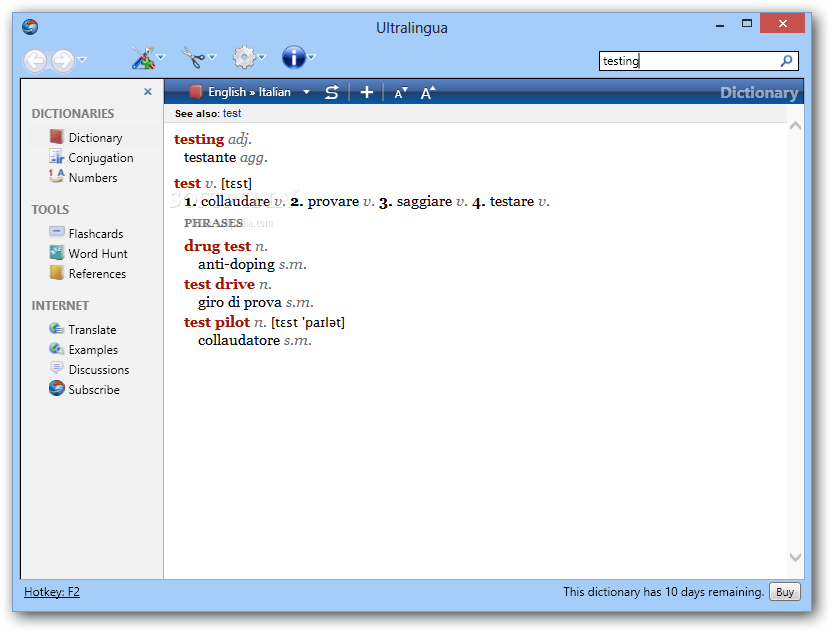Click the Buy button
The width and height of the screenshot is (832, 632).
785,592
